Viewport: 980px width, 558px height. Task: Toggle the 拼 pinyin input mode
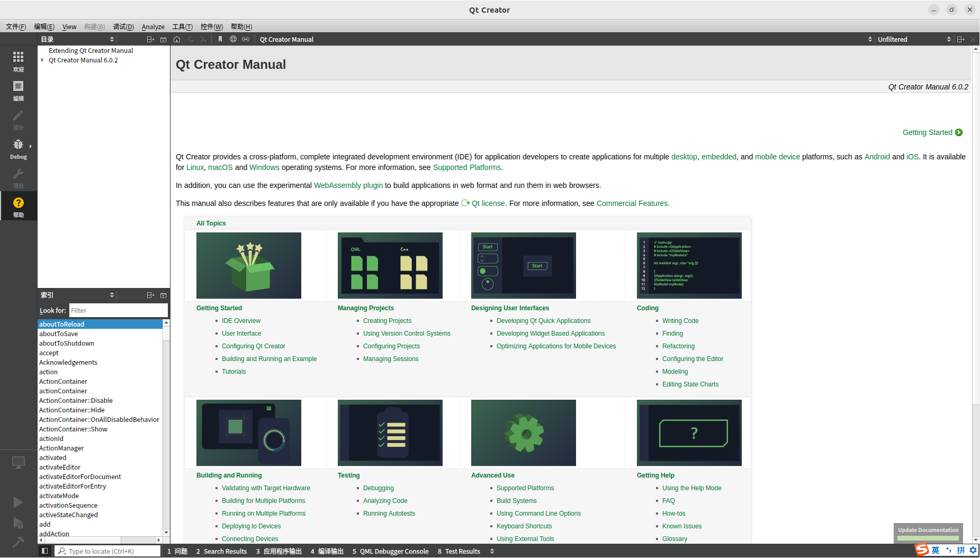click(960, 550)
